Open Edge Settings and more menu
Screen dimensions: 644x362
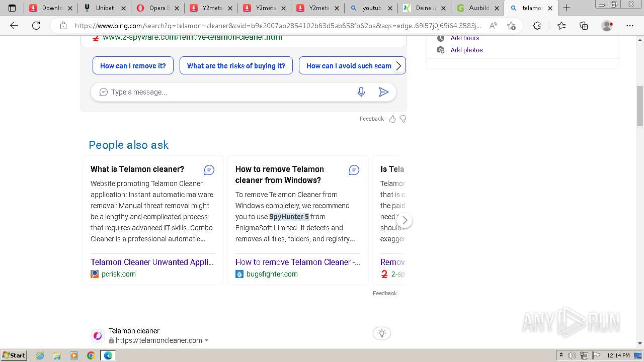click(630, 26)
